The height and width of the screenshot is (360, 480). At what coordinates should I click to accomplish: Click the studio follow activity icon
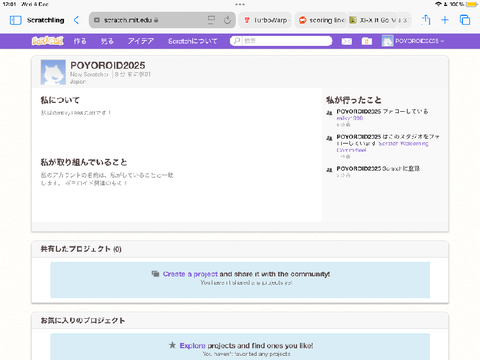coord(329,138)
